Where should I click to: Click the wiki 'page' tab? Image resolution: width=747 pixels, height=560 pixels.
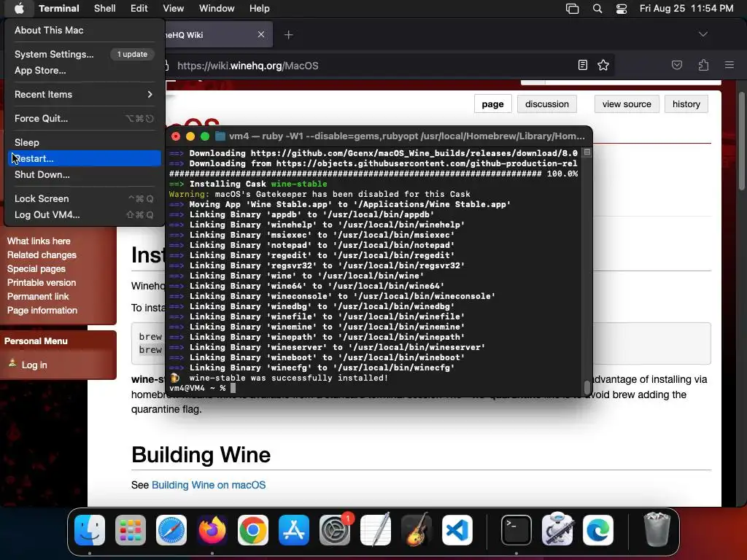pos(492,104)
